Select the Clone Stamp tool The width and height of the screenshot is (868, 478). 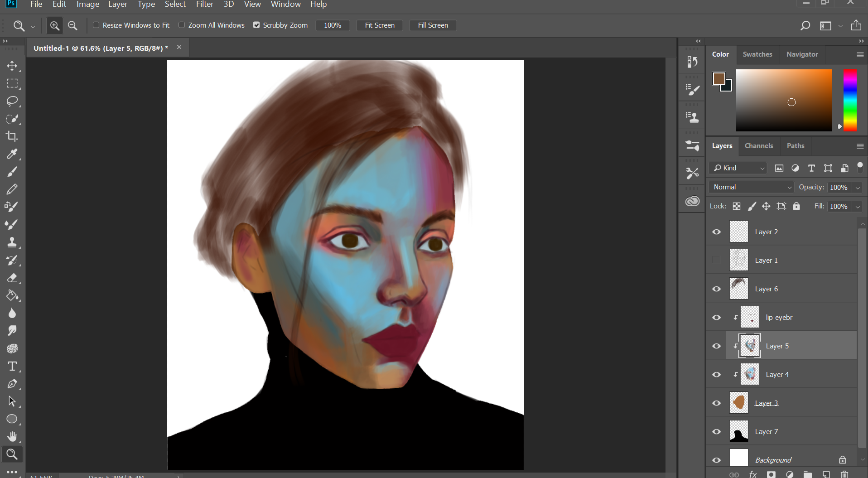point(12,242)
